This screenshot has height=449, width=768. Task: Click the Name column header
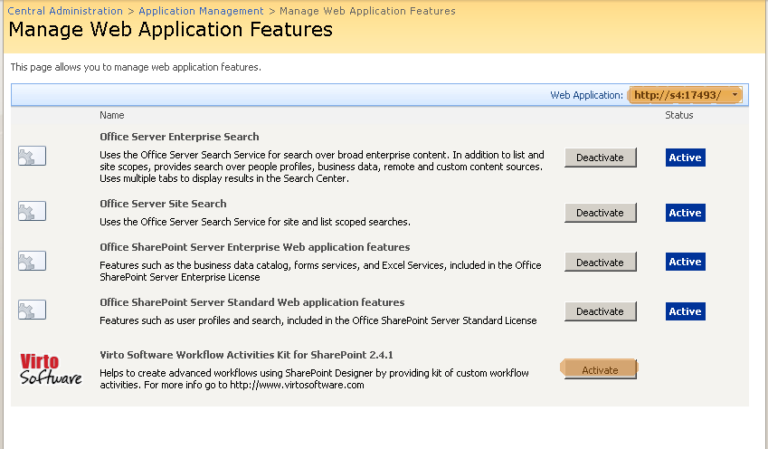112,116
